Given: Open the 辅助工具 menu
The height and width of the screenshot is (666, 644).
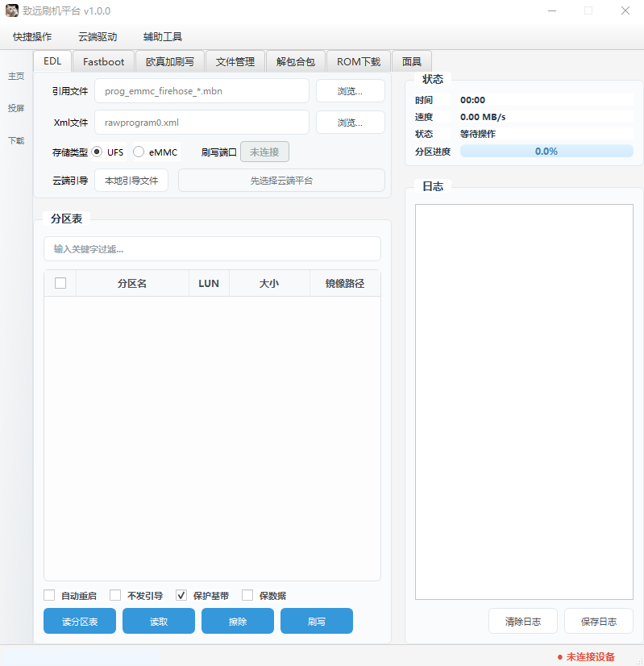Looking at the screenshot, I should coord(163,37).
